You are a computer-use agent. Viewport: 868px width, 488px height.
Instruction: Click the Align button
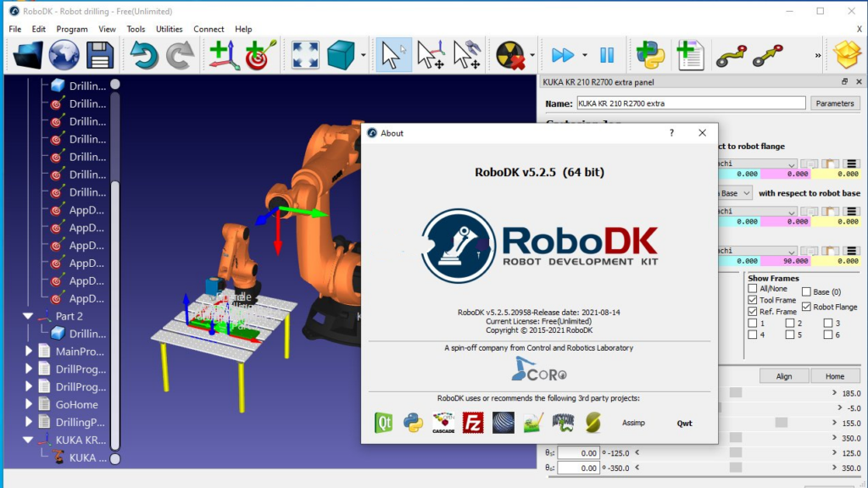click(783, 375)
